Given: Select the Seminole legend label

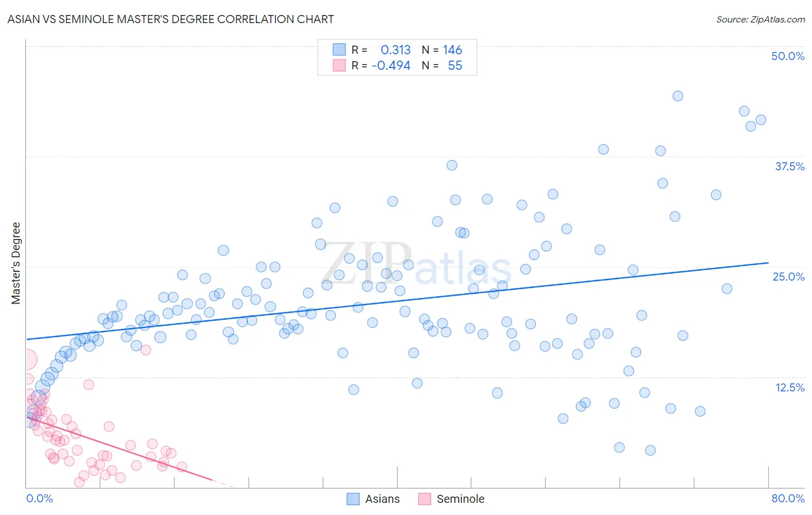Looking at the screenshot, I should pos(460,499).
